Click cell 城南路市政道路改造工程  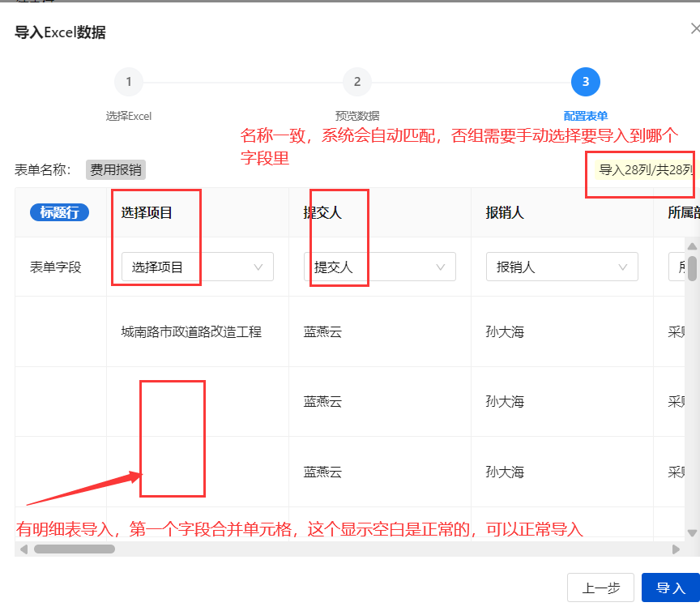pyautogui.click(x=191, y=332)
